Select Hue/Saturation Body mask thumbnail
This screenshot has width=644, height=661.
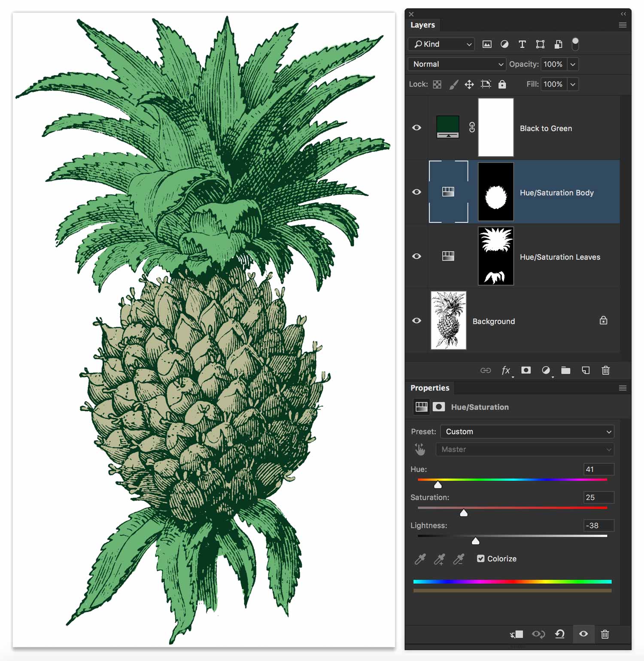[496, 192]
